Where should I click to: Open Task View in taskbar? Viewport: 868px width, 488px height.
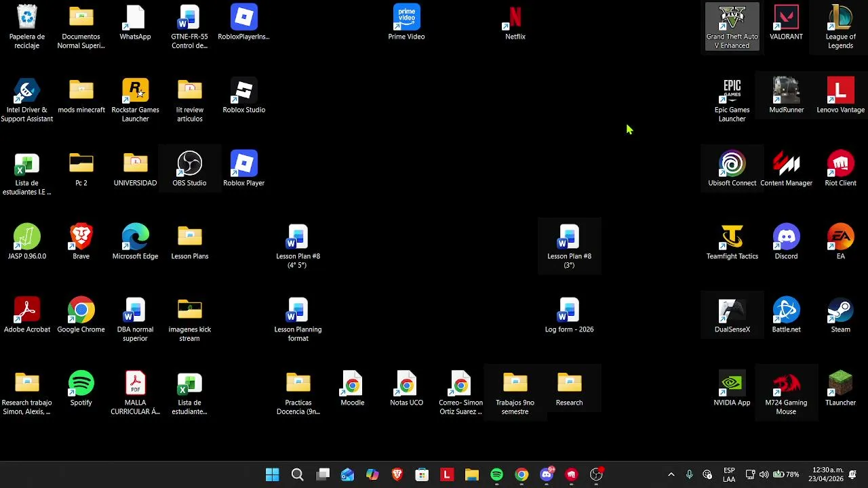(x=323, y=474)
